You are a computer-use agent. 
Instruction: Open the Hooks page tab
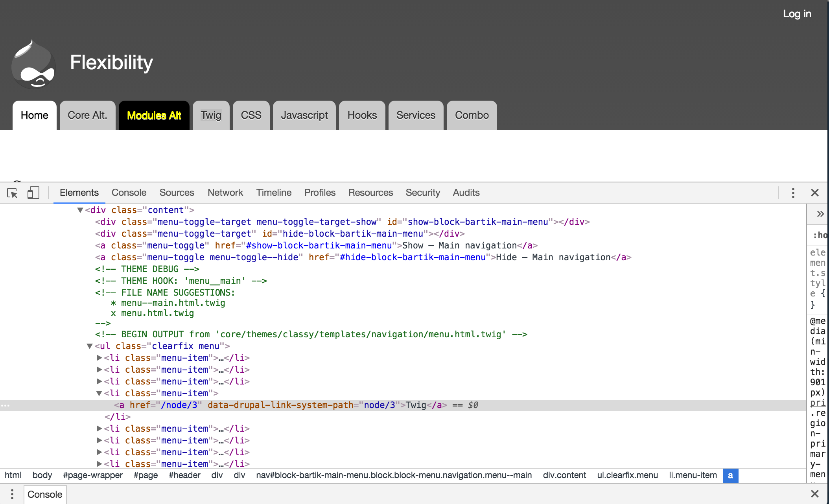362,115
